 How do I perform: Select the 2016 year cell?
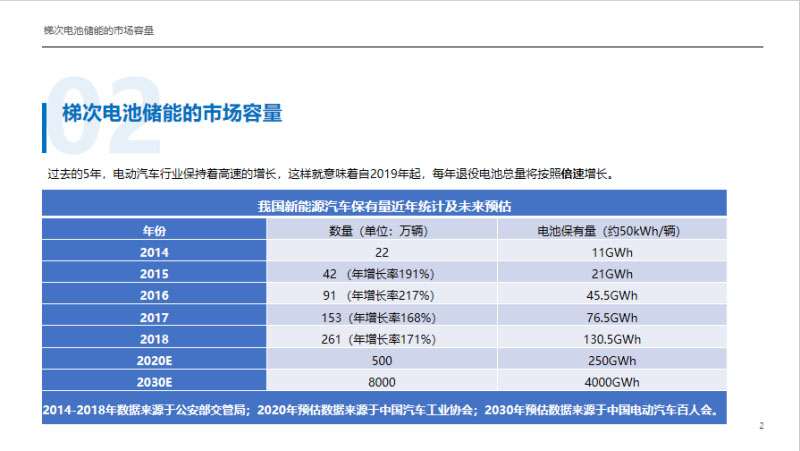[x=154, y=295]
